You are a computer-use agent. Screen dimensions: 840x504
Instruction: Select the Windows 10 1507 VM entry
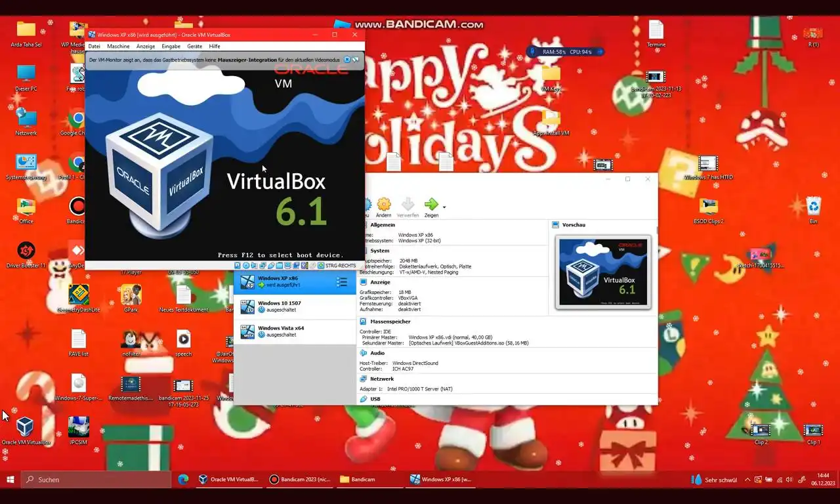point(295,306)
